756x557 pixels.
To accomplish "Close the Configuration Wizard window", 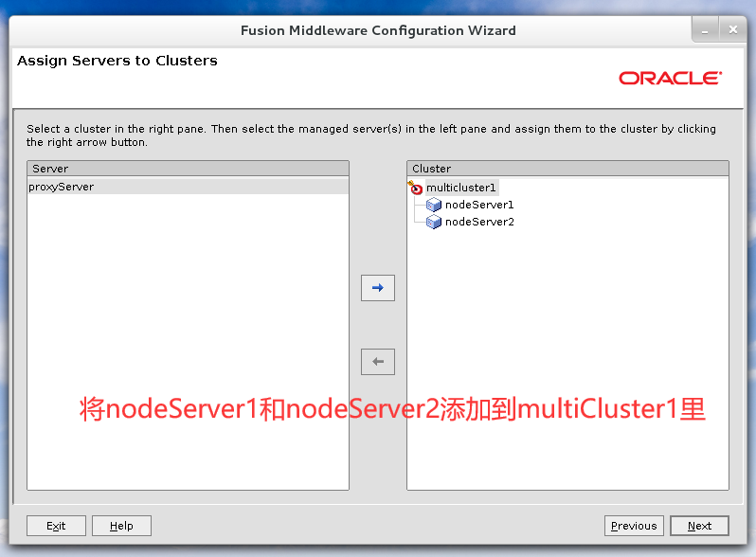I will [733, 30].
